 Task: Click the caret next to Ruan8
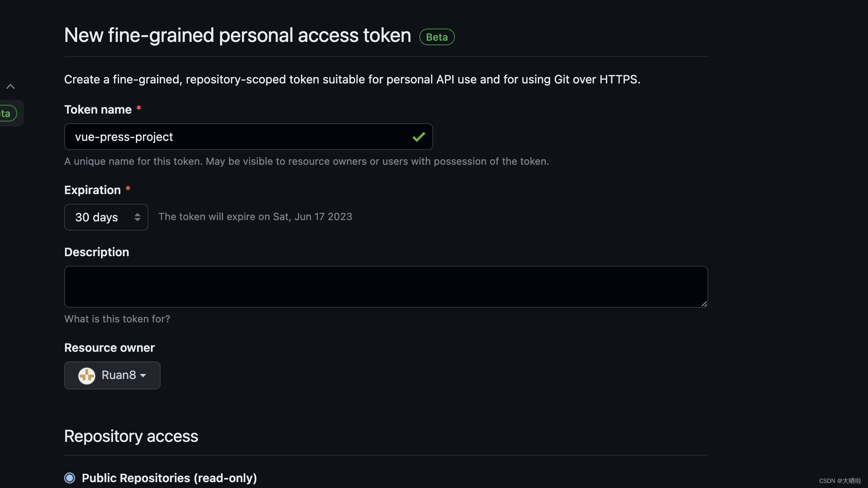(143, 376)
